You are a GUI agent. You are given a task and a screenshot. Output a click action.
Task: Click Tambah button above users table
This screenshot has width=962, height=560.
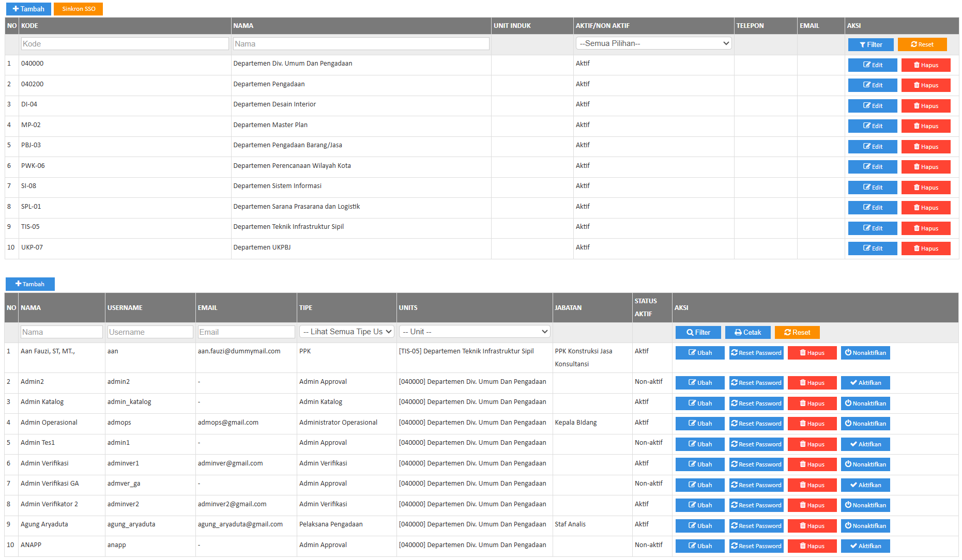click(30, 284)
